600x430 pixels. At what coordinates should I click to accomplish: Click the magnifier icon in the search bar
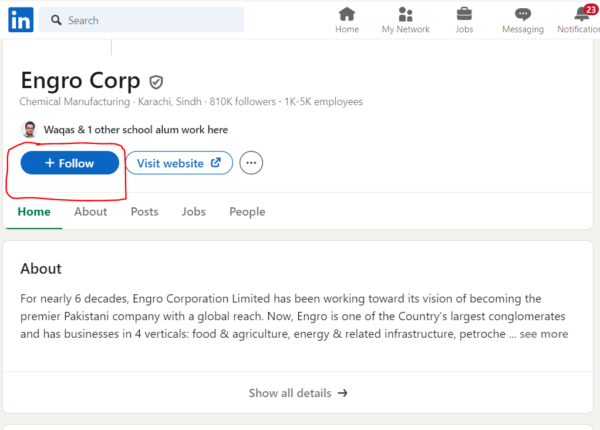point(56,20)
